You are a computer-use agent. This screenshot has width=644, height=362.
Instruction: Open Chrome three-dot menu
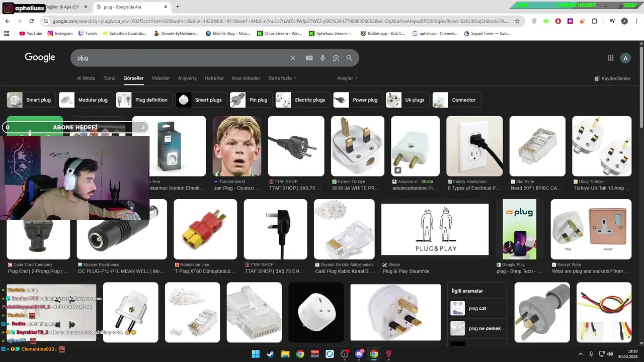pyautogui.click(x=636, y=21)
